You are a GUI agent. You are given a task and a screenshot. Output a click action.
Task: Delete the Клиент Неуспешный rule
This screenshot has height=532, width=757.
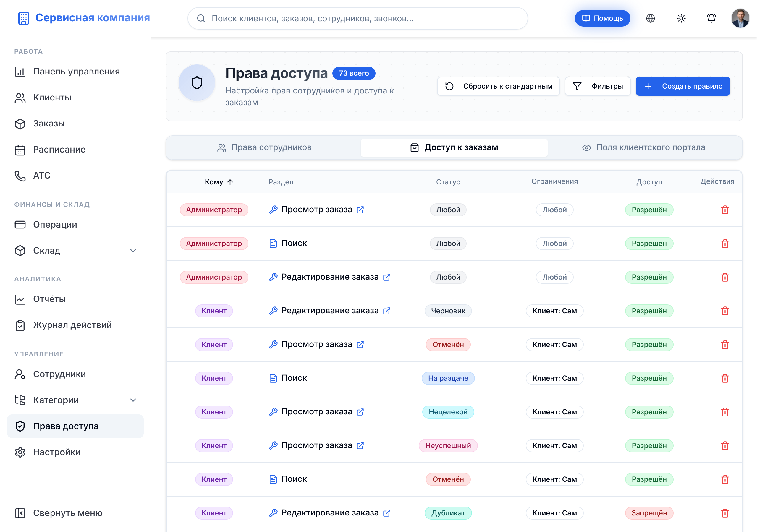(725, 446)
